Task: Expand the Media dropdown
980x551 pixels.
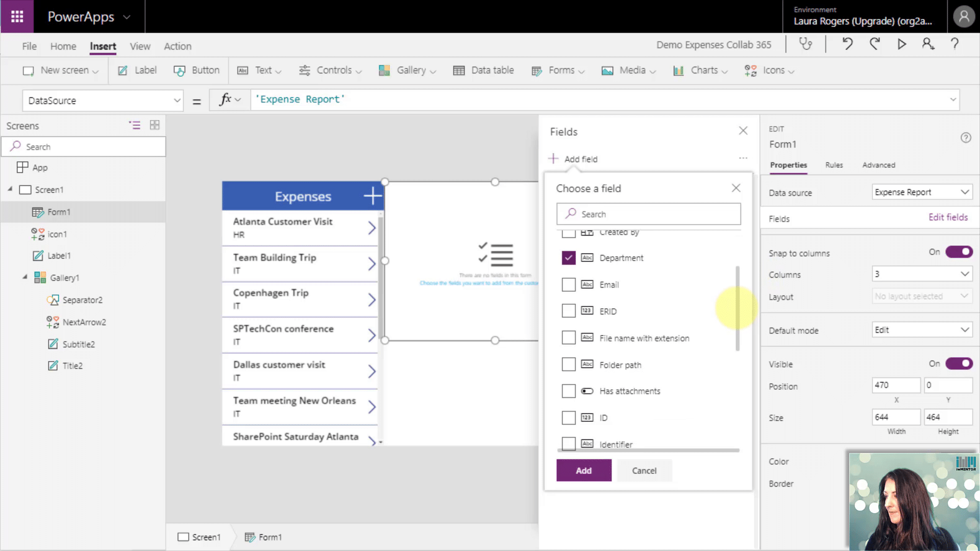Action: coord(628,70)
